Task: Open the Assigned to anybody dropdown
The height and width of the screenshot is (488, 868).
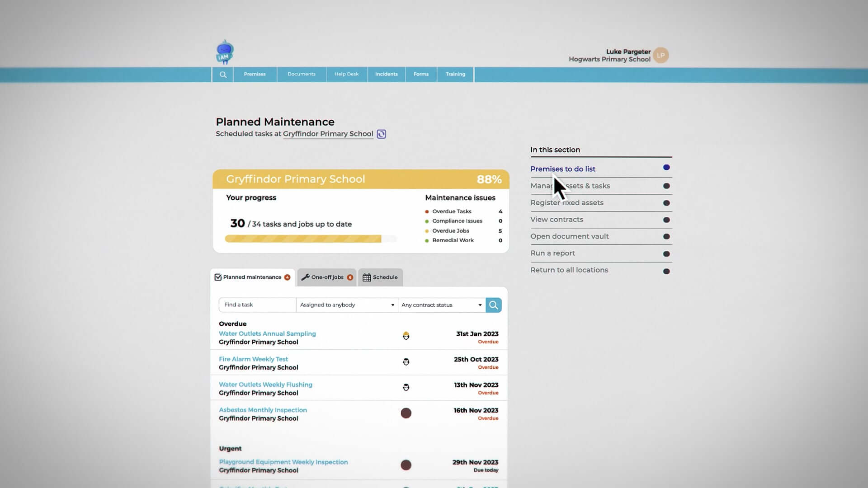Action: (347, 305)
